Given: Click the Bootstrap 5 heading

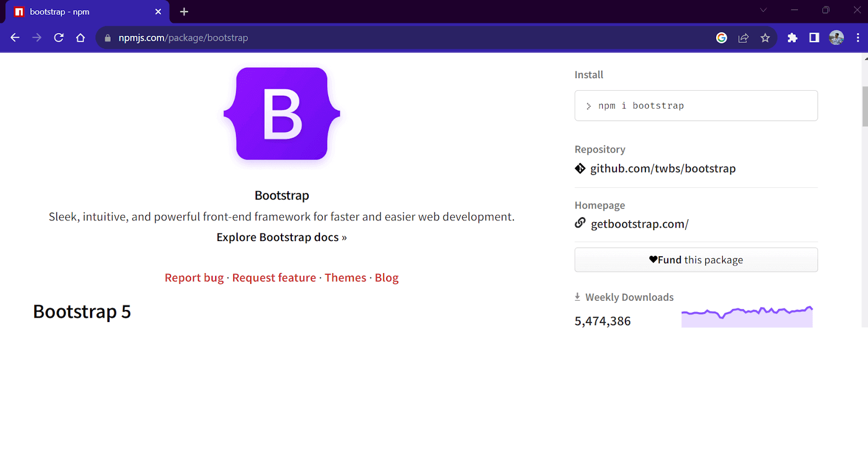Looking at the screenshot, I should (x=82, y=312).
